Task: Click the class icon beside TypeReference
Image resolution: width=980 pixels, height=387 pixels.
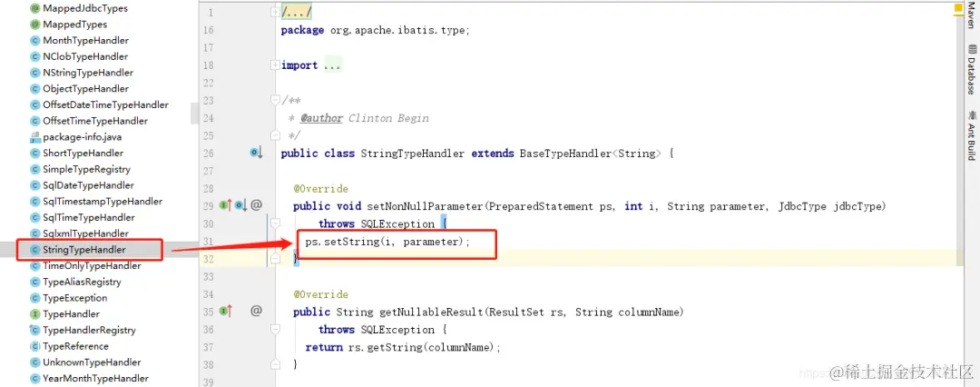Action: tap(35, 346)
